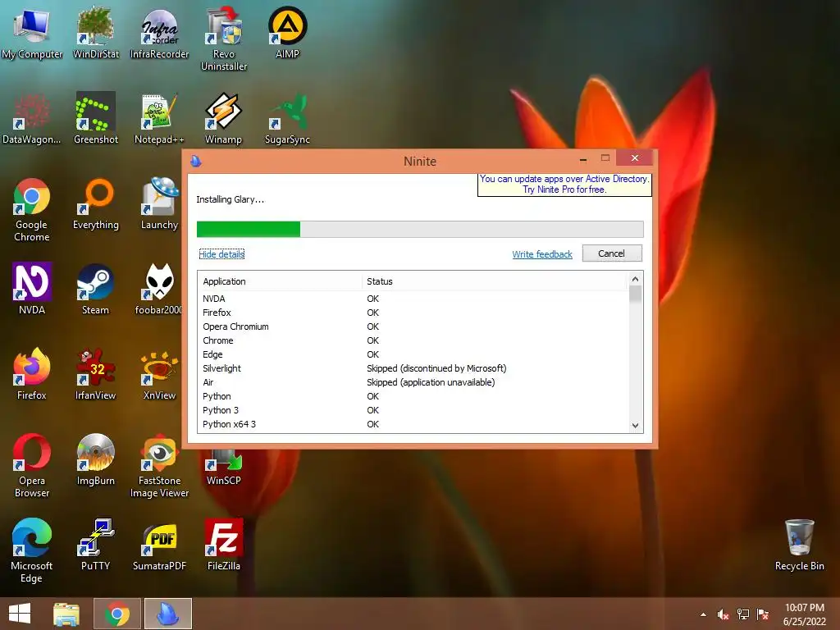Click Skipped (discontinued by Microsoft) status
This screenshot has height=630, width=840.
(x=436, y=368)
